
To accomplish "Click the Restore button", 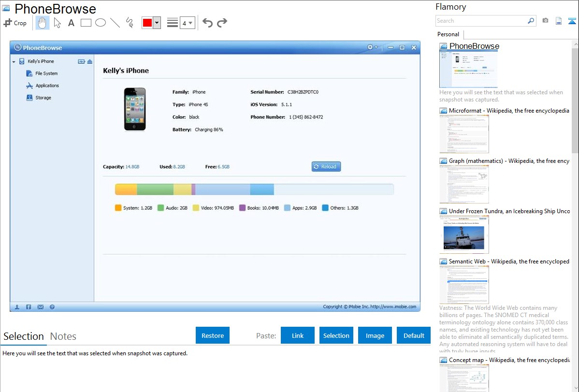I will pyautogui.click(x=213, y=335).
